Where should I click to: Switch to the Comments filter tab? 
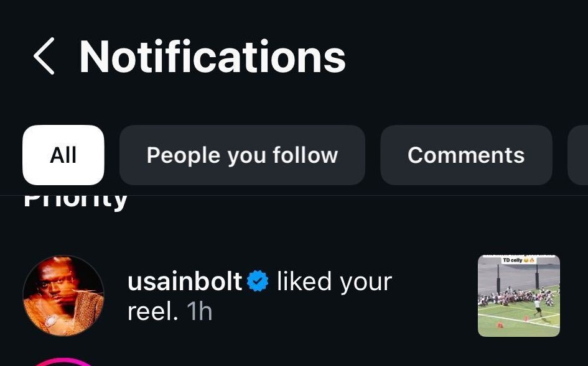[x=466, y=155]
